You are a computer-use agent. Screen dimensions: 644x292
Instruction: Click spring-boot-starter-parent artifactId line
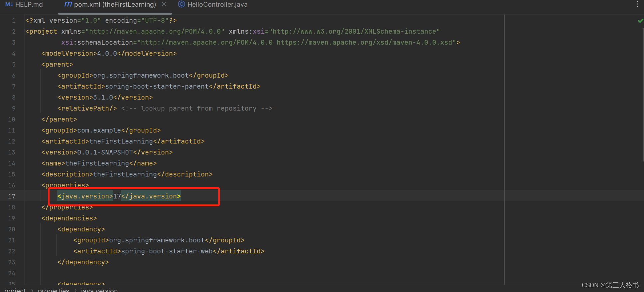(x=159, y=86)
